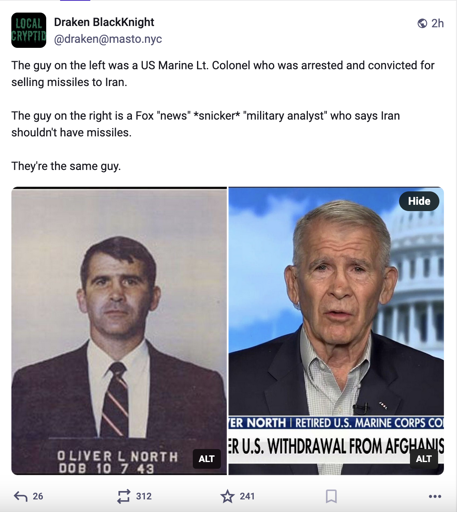
Task: Click the reply count 26
Action: tap(38, 496)
